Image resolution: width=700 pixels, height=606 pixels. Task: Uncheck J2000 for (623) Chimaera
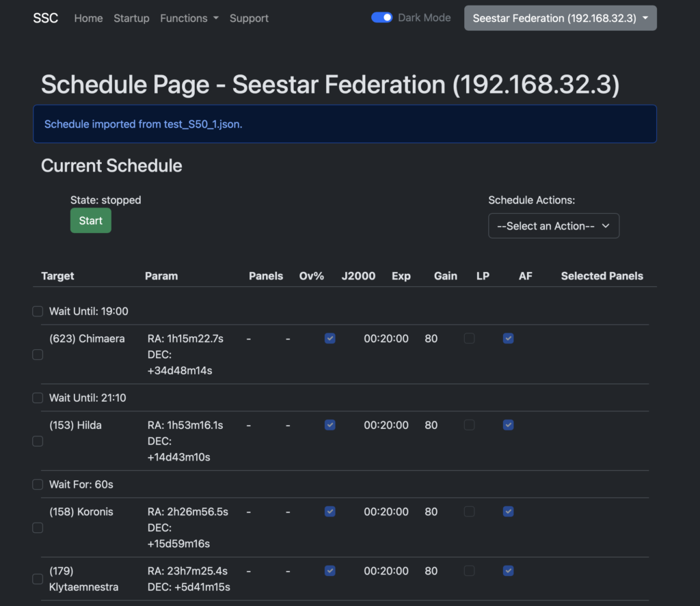[x=330, y=339]
